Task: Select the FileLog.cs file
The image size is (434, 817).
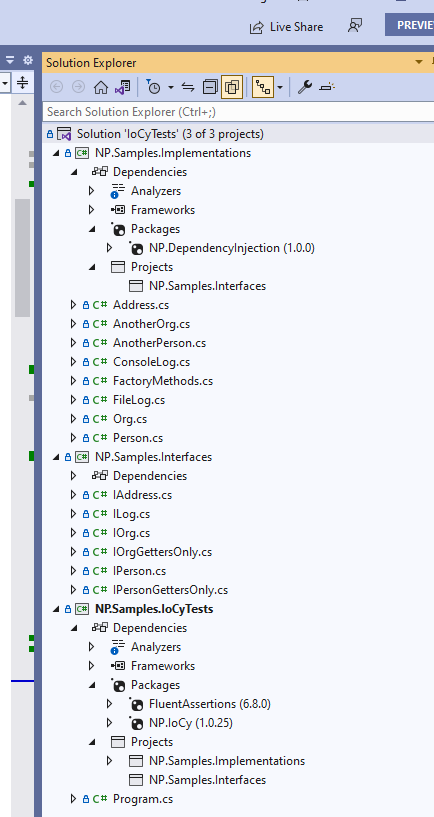Action: pyautogui.click(x=139, y=400)
